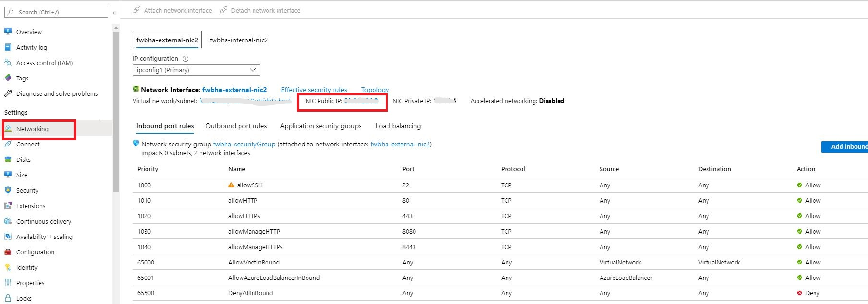Switch to fwbha-internal-nic2 tab
Viewport: 868px width, 304px height.
tap(239, 40)
